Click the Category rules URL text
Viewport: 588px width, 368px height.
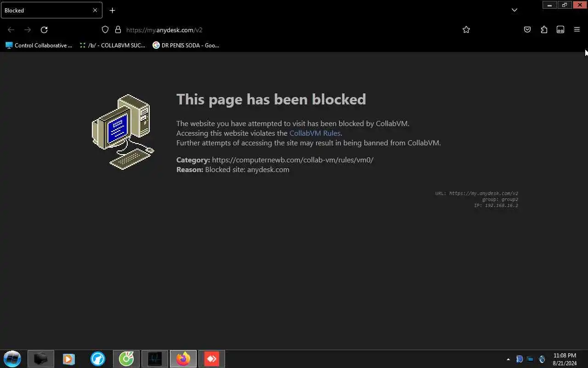coord(293,160)
